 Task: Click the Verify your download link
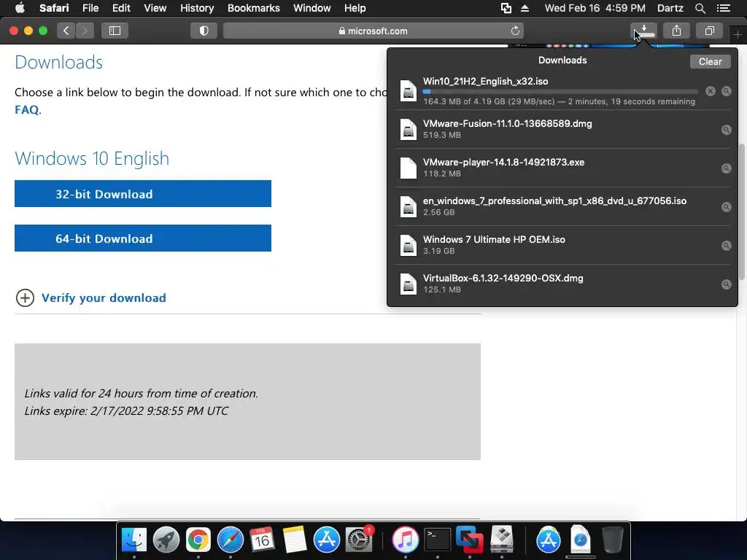click(x=104, y=298)
